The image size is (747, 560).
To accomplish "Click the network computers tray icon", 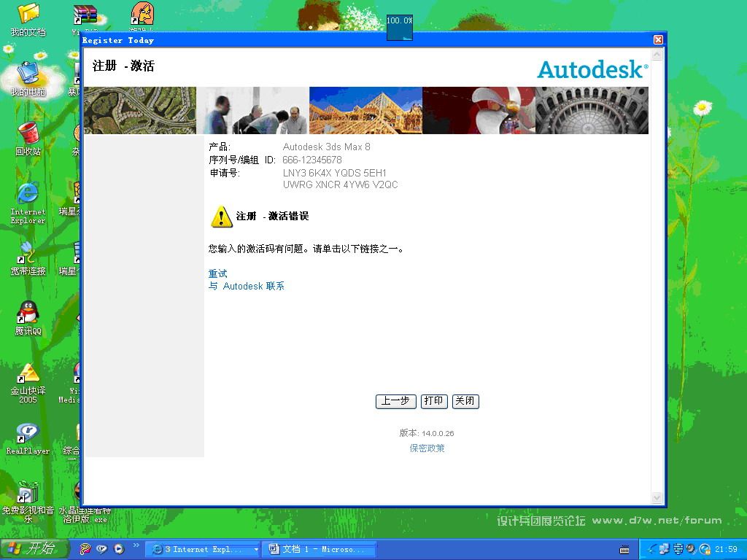I will click(x=664, y=549).
